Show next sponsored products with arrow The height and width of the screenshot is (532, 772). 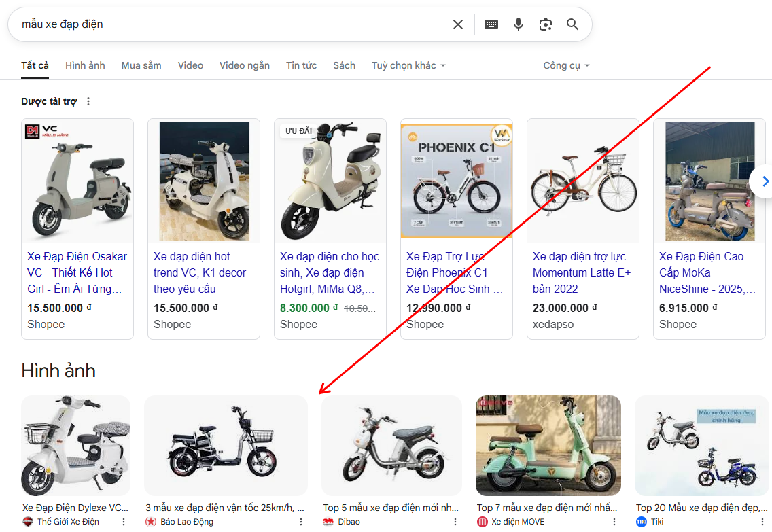[765, 181]
